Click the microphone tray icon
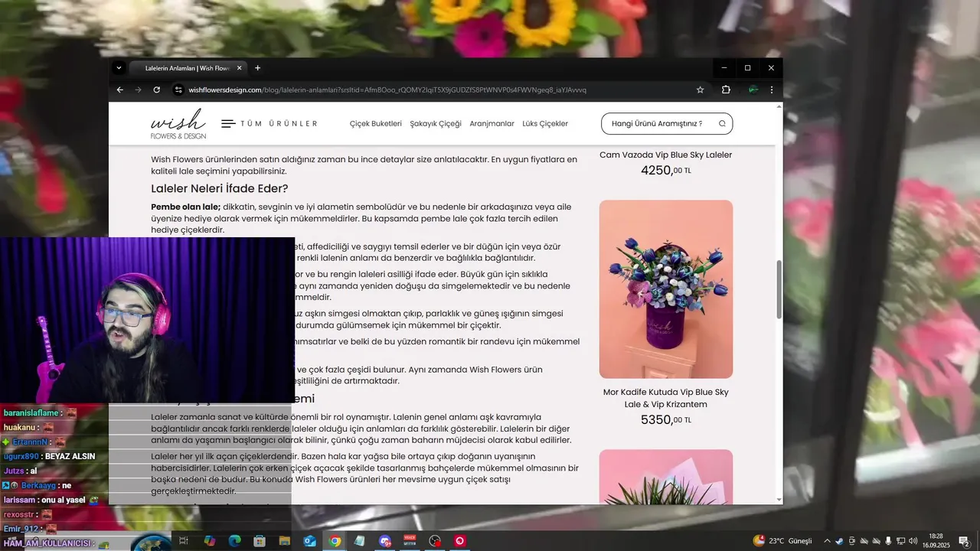Image resolution: width=980 pixels, height=551 pixels. coord(888,541)
